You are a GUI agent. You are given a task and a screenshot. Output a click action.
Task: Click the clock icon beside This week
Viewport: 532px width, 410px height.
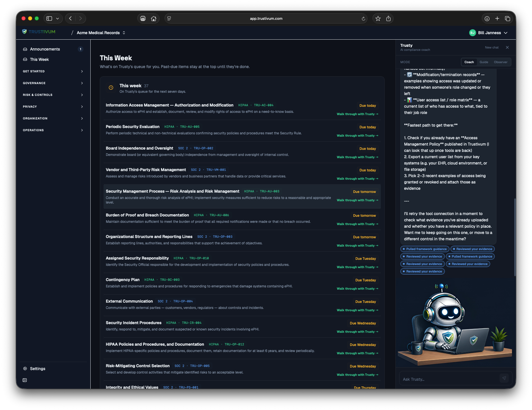point(111,88)
